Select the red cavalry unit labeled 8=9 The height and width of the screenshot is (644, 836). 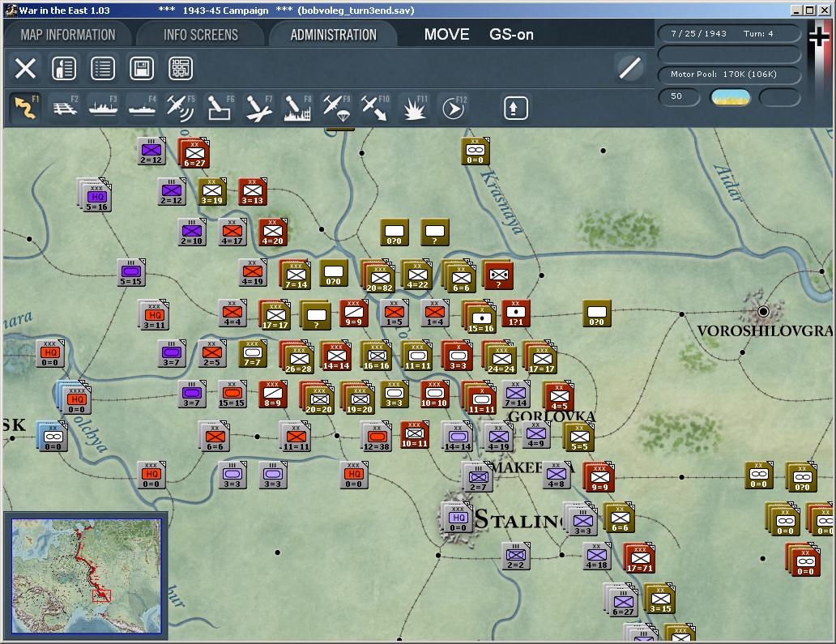[x=272, y=395]
